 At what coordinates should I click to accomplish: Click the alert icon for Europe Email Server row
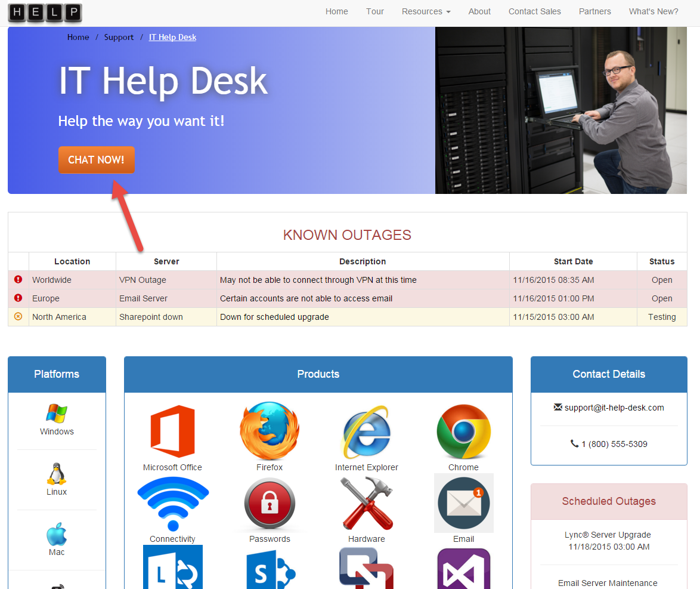pos(18,298)
